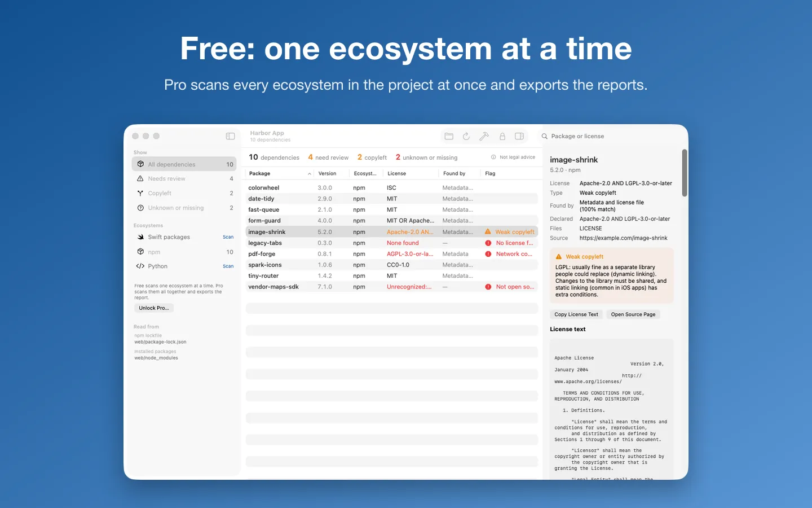Click the refresh rescan toolbar icon
812x508 pixels.
coord(466,136)
